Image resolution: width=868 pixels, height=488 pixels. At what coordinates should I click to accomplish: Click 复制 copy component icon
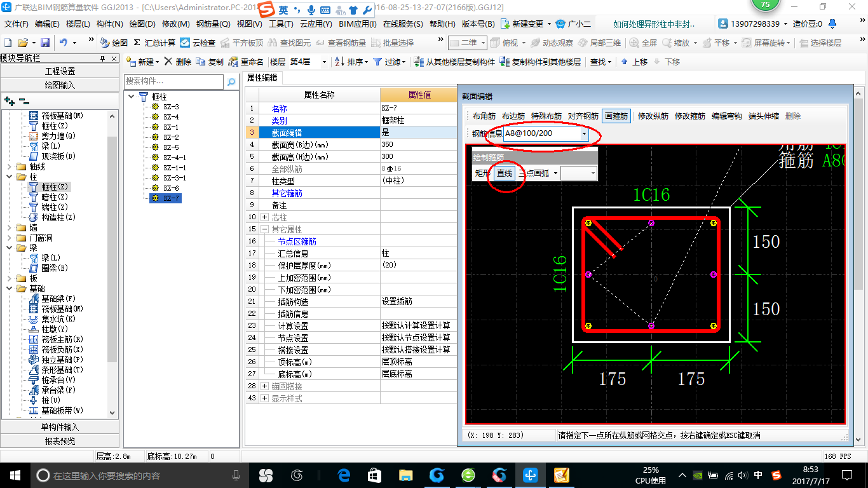(x=210, y=62)
